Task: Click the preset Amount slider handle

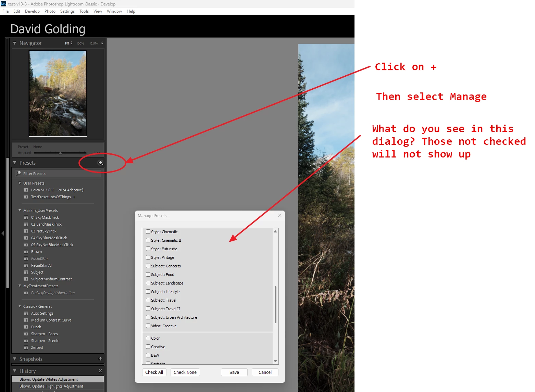Action: pyautogui.click(x=60, y=153)
